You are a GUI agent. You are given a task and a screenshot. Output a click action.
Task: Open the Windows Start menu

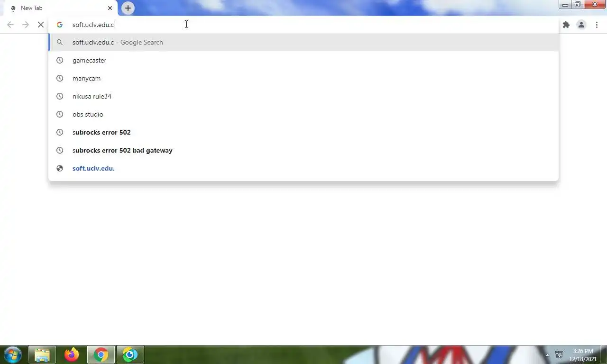[x=13, y=355]
